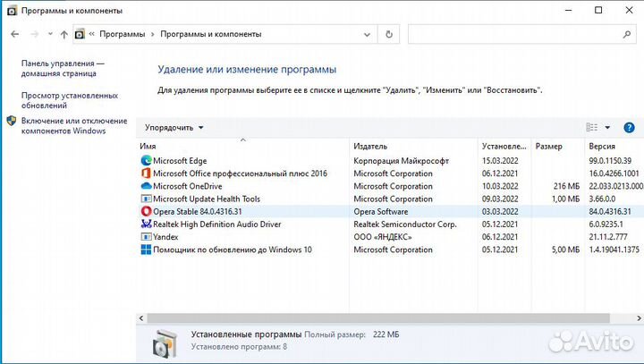Click the Microsoft Update Health Tools icon
This screenshot has width=644, height=364.
point(146,199)
